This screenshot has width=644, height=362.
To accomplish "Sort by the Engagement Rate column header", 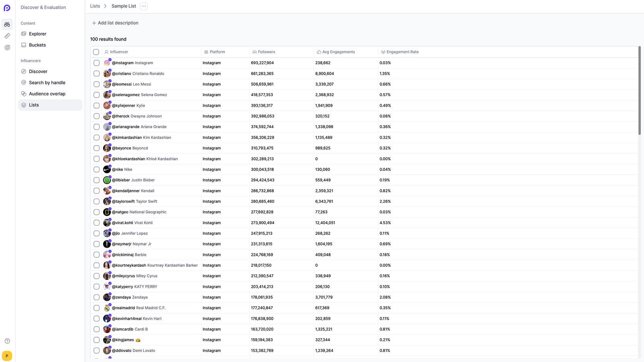I will point(402,52).
